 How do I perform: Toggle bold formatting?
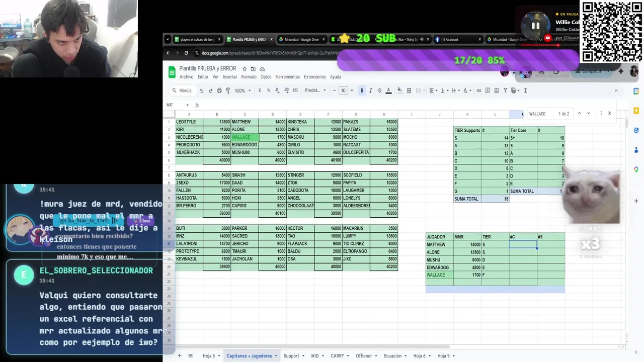point(362,90)
